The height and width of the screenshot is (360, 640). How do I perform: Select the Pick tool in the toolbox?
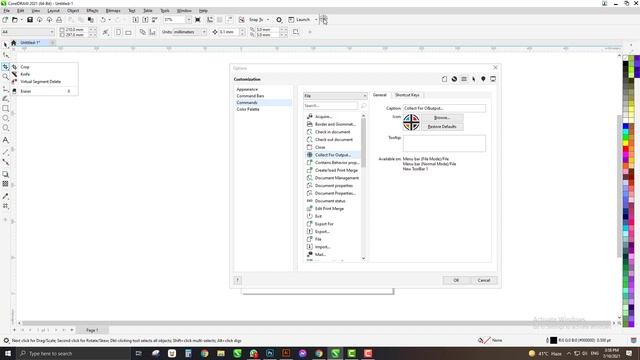click(6, 44)
